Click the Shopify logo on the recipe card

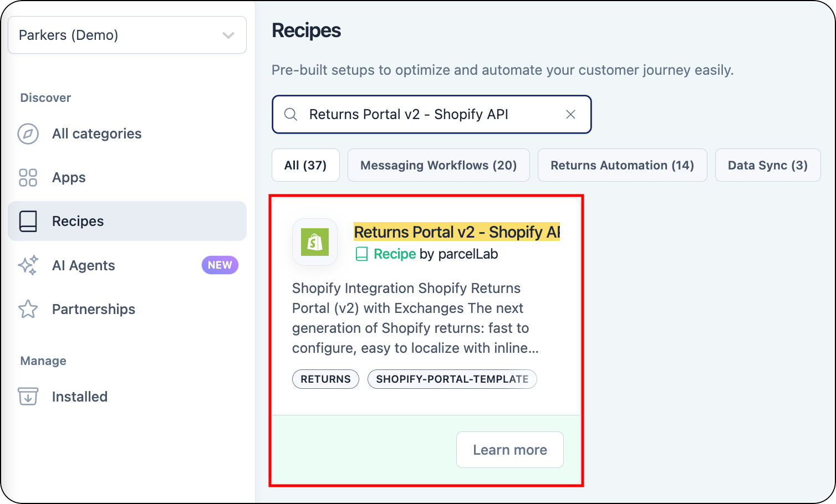314,242
